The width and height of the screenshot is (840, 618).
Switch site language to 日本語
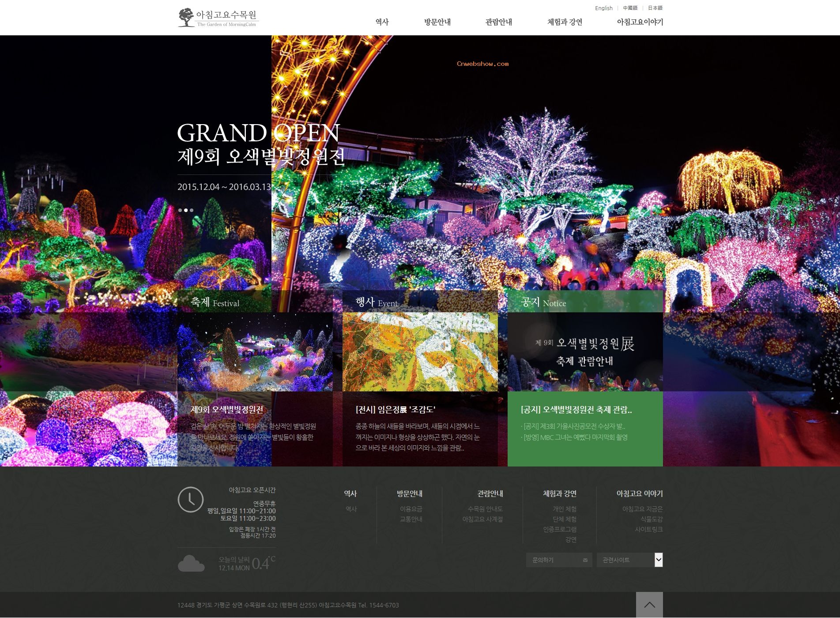click(655, 8)
